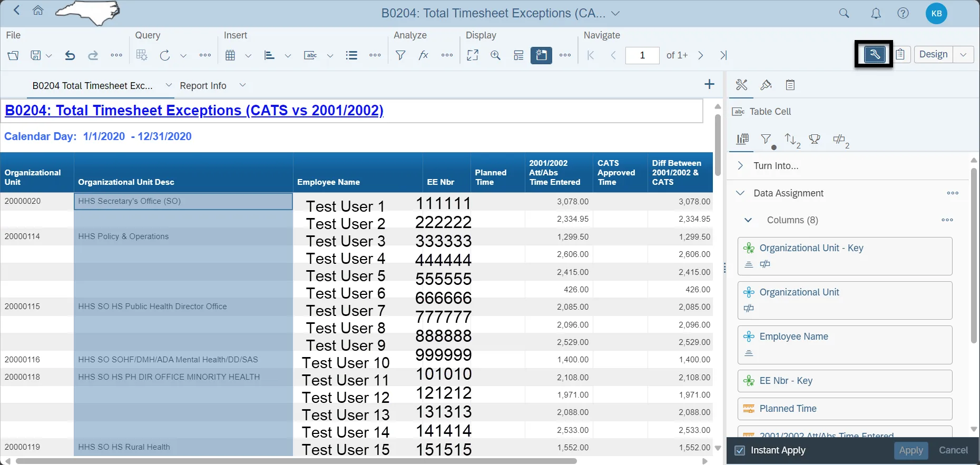Image resolution: width=980 pixels, height=465 pixels.
Task: Click the Refresh query icon
Action: (165, 55)
